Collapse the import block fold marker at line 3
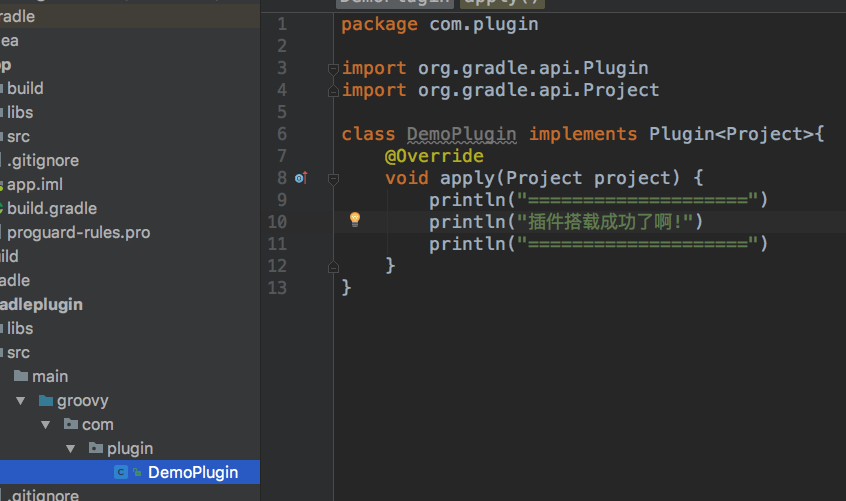The height and width of the screenshot is (501, 846). pos(333,68)
